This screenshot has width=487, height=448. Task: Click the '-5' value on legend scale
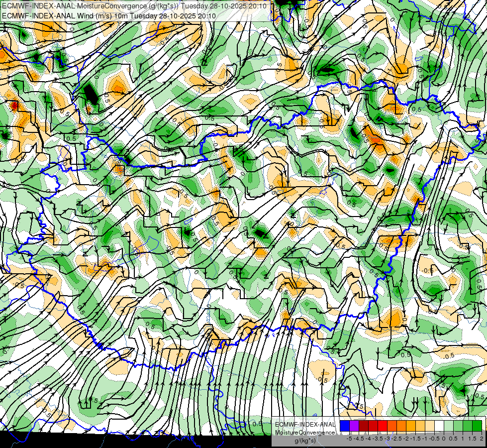click(349, 439)
